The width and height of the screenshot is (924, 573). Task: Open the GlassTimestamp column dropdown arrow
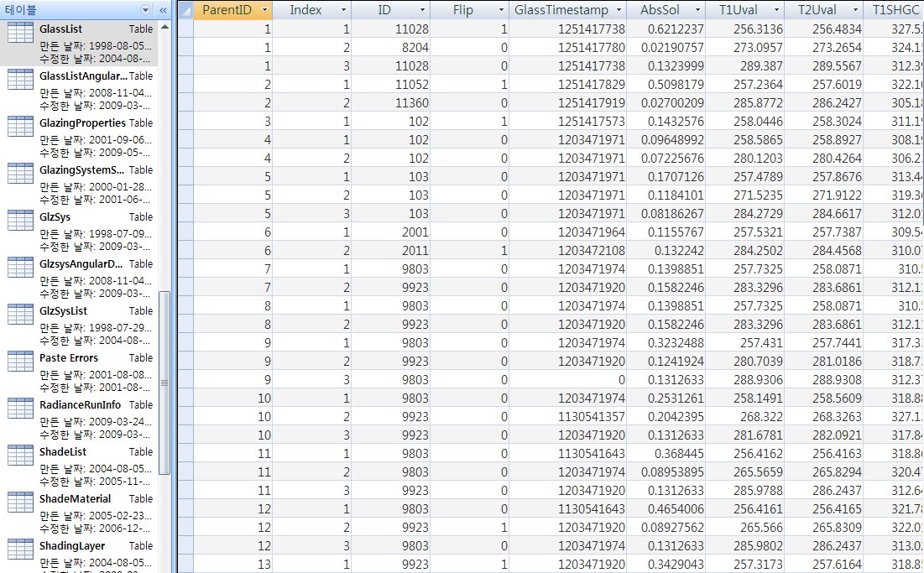(619, 10)
